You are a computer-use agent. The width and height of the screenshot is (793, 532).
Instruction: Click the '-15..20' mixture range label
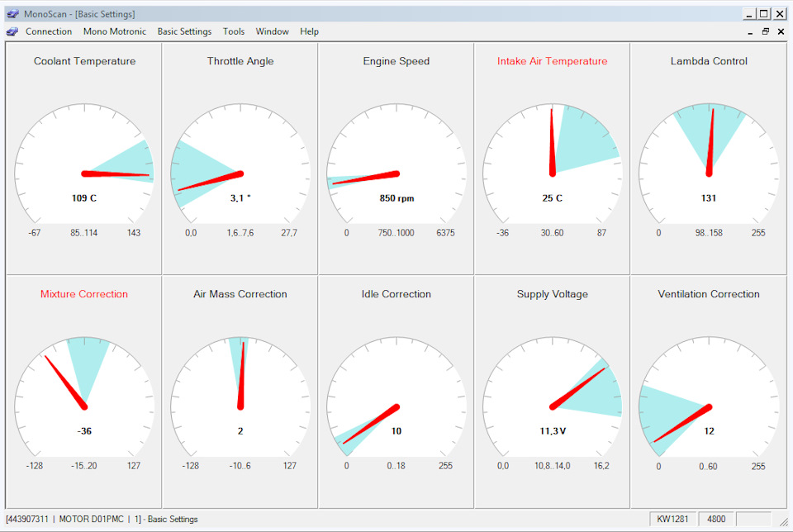point(84,466)
